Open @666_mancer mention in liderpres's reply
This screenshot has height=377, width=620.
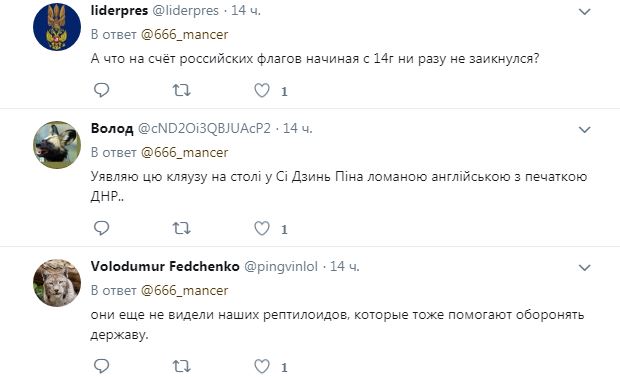(185, 35)
